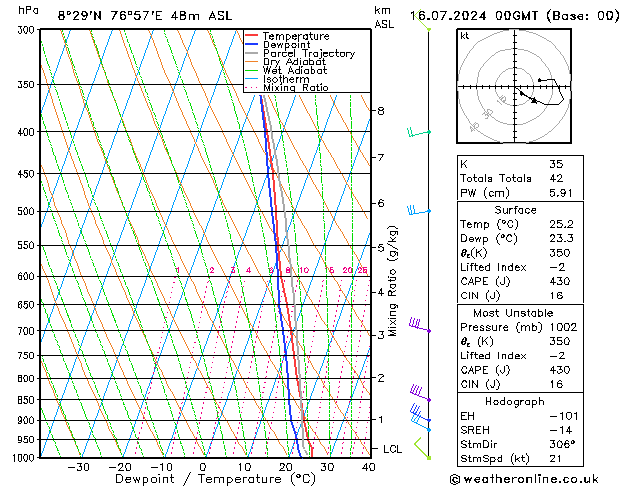Click the -30 temperature axis tick label
Viewport: 629px width, 486px height.
point(78,467)
